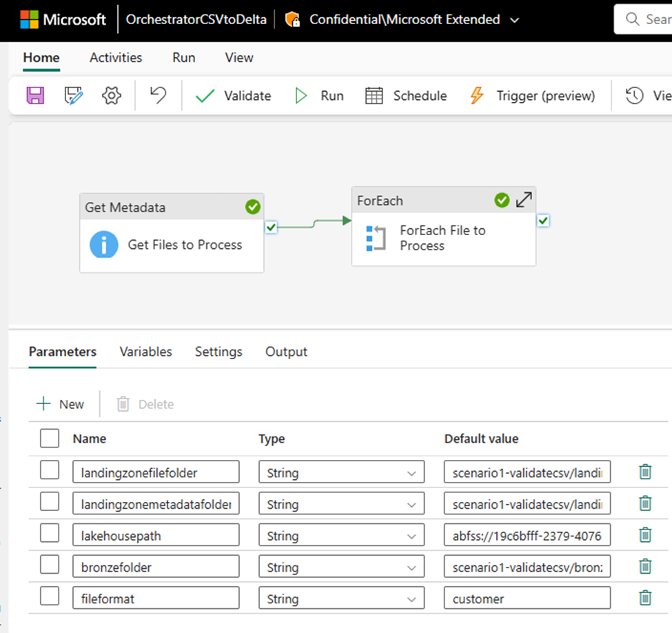Viewport: 672px width, 633px height.
Task: Open pipeline settings gear icon
Action: point(112,95)
